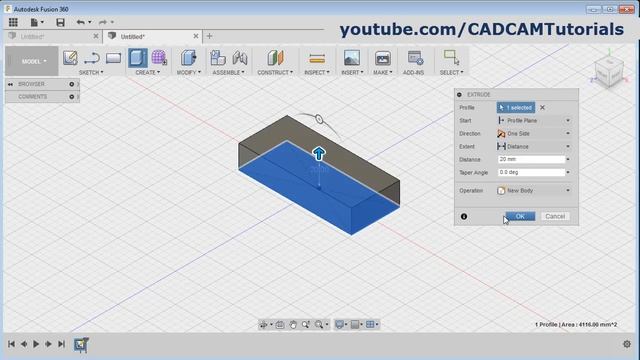Step timeline forward one feature

point(48,344)
